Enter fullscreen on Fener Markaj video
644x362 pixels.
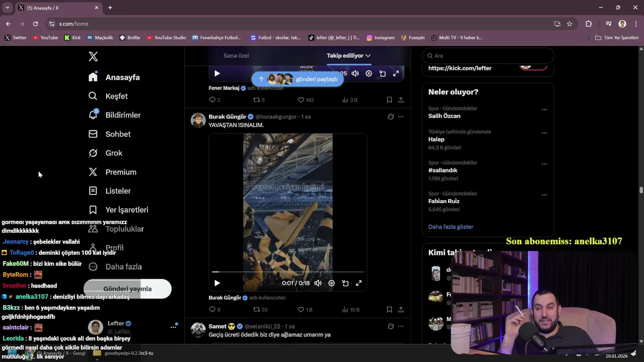(x=396, y=73)
